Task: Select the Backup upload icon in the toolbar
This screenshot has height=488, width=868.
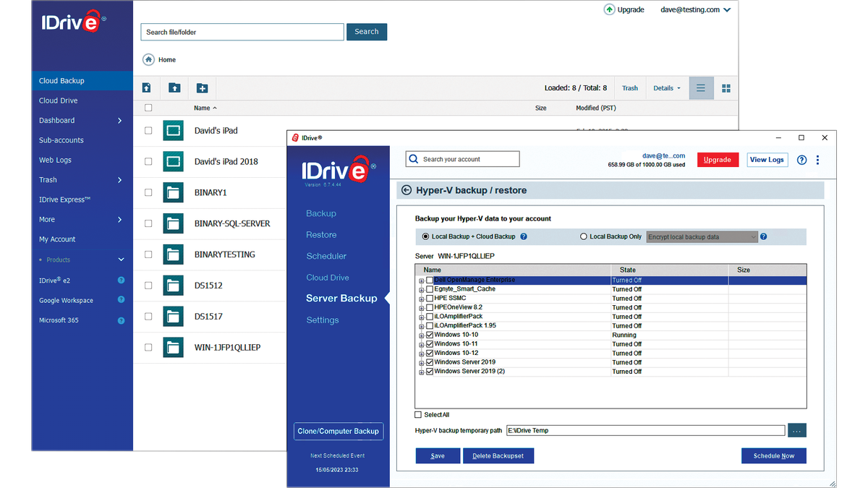Action: 146,87
